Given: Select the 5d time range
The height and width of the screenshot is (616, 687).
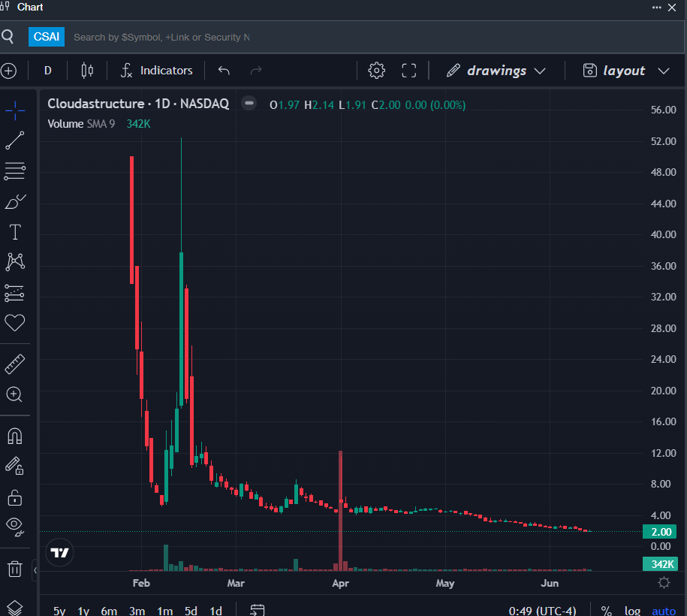Looking at the screenshot, I should point(191,610).
